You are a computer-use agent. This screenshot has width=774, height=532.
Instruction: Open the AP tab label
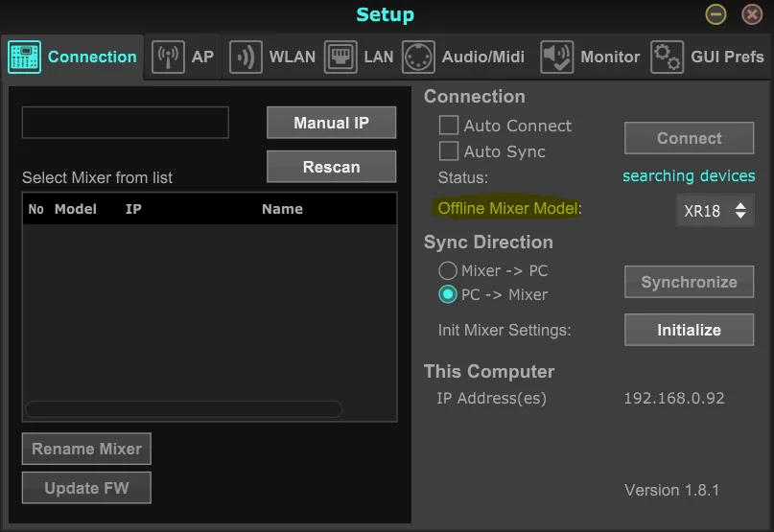point(202,57)
